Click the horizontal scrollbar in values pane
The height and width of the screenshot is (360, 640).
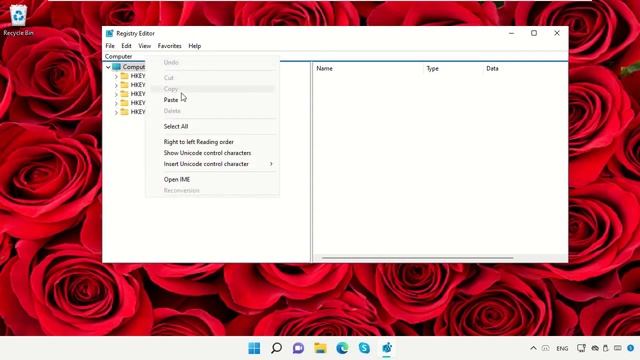coord(417,258)
